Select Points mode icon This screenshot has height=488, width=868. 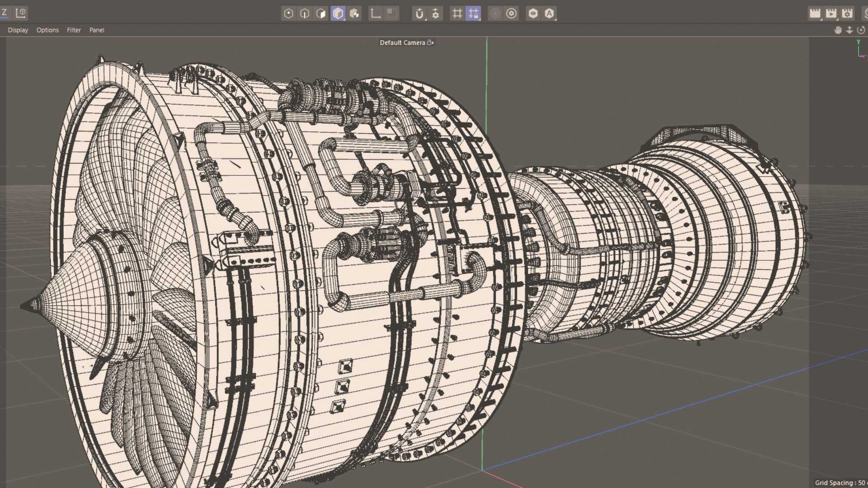tap(288, 14)
